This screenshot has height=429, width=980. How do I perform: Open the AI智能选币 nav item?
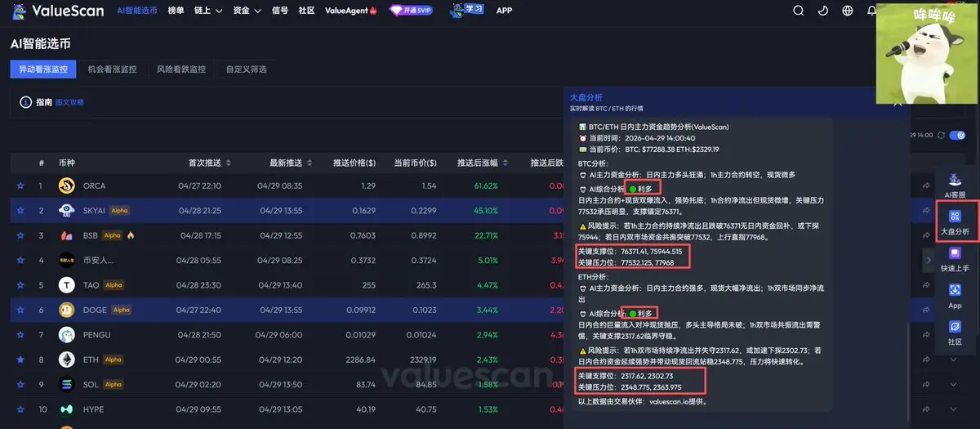[x=137, y=11]
